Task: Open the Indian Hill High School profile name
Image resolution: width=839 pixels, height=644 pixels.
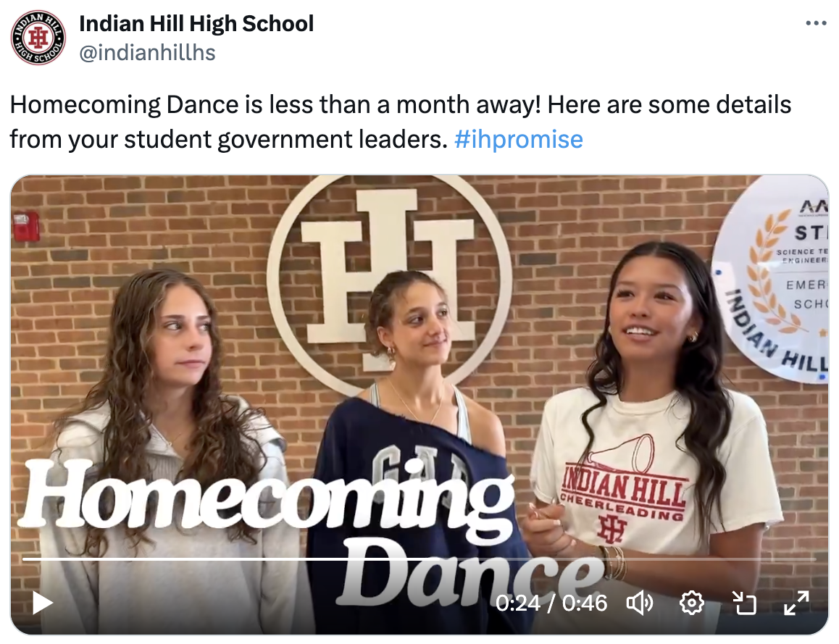Action: click(196, 23)
